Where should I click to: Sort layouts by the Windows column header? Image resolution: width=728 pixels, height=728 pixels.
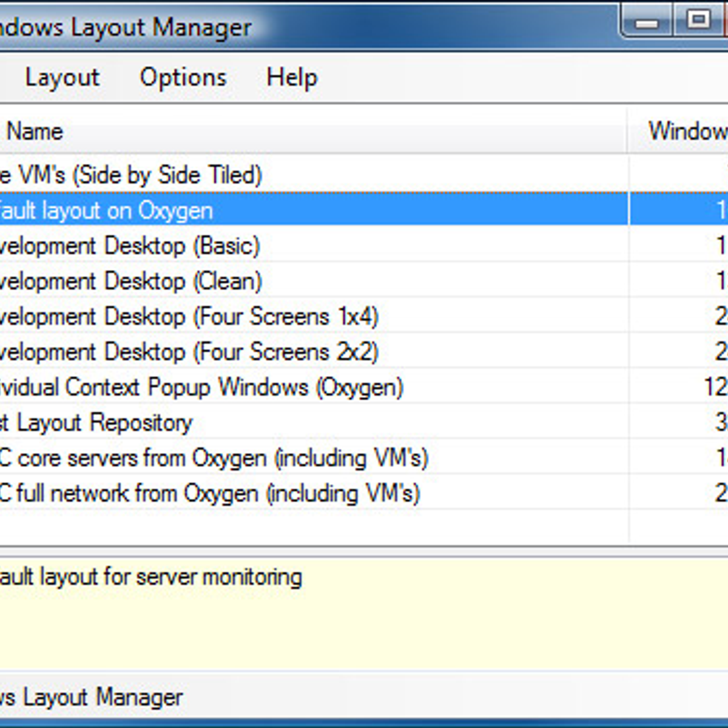(679, 131)
